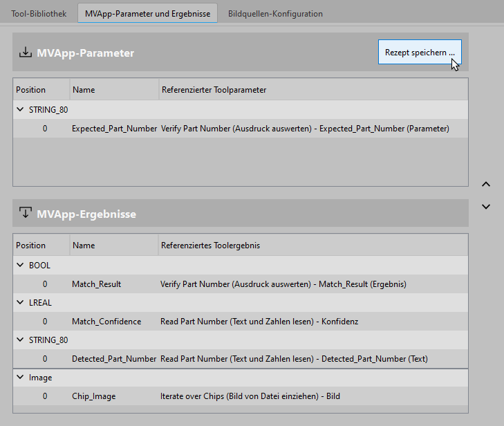This screenshot has width=504, height=426.
Task: Click the move up arrow icon
Action: 485,185
